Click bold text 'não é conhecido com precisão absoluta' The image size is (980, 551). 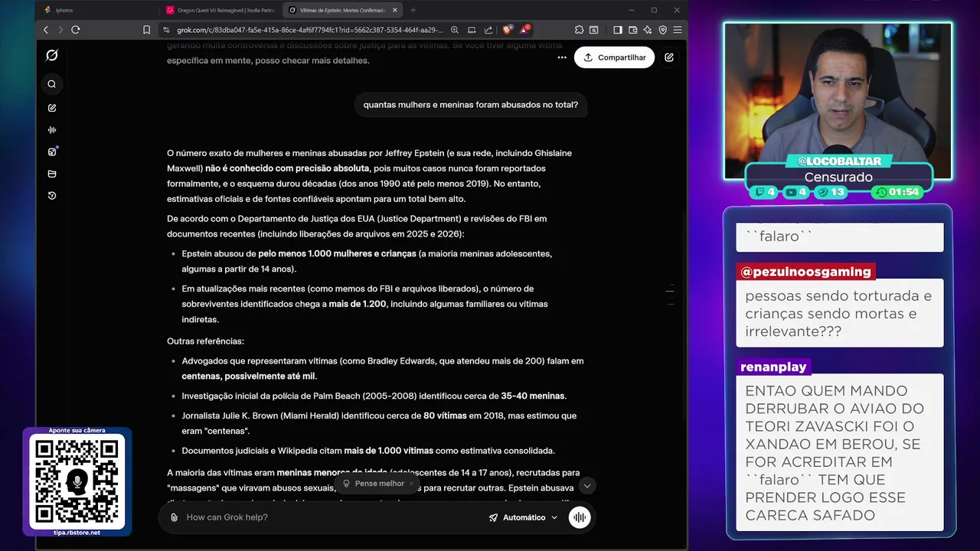click(287, 168)
